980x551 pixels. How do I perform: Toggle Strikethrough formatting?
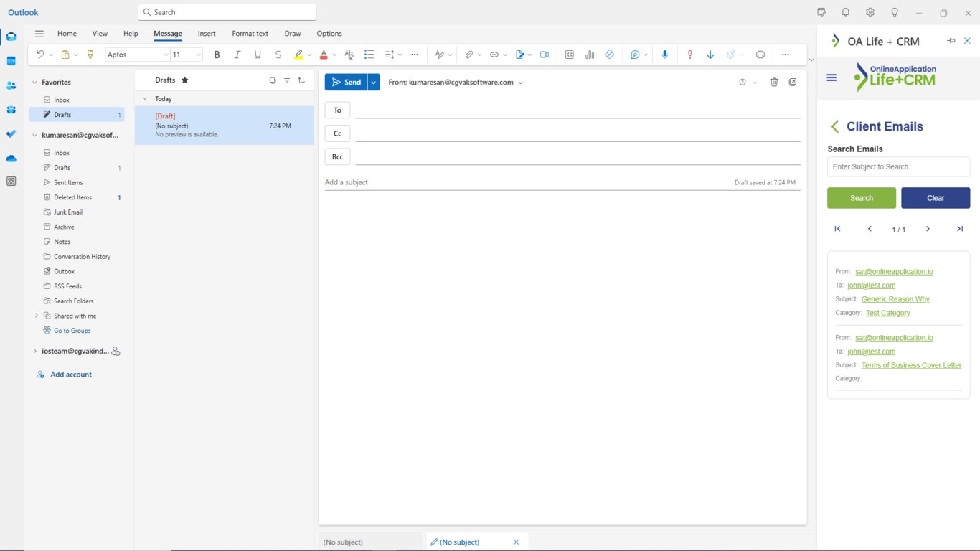pyautogui.click(x=278, y=55)
